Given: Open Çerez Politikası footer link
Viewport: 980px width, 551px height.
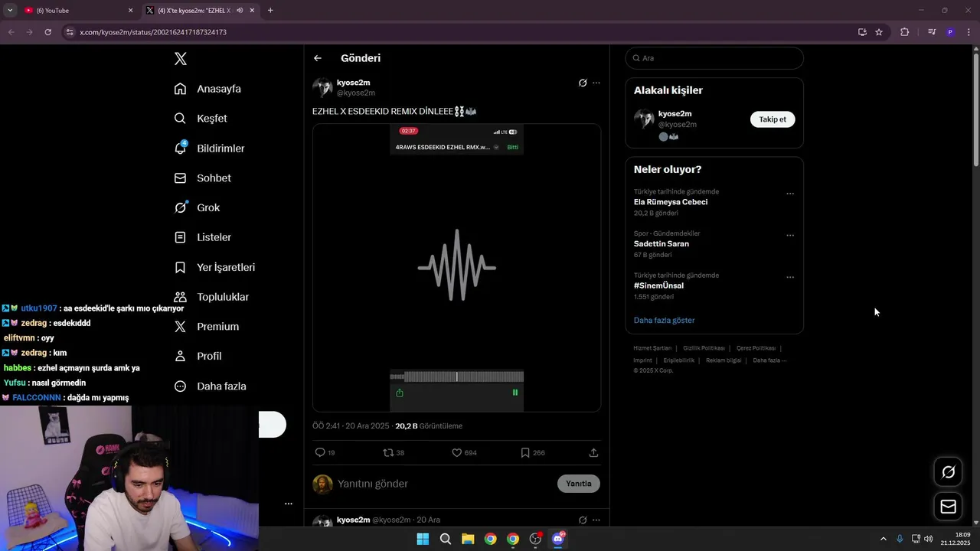Looking at the screenshot, I should click(x=756, y=348).
